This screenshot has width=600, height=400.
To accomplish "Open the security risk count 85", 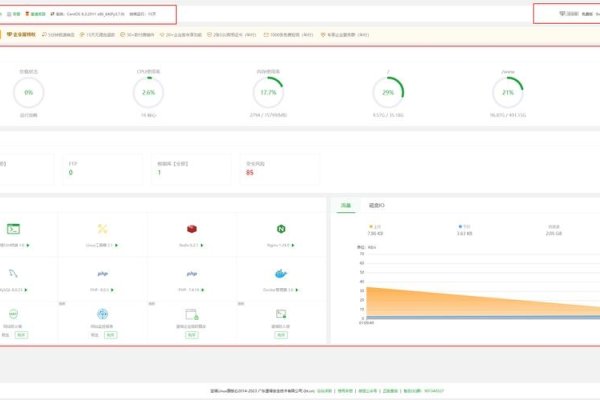I will (249, 172).
